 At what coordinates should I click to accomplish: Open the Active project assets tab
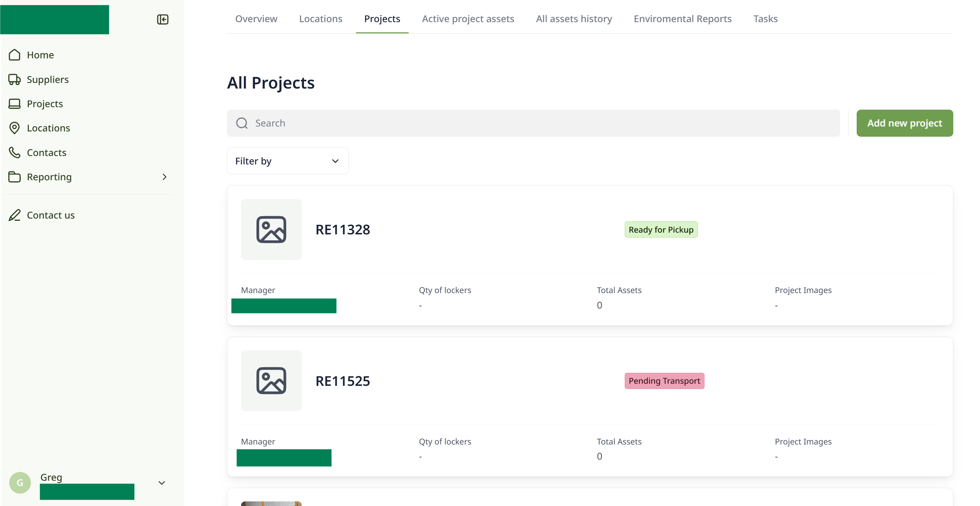(x=468, y=19)
